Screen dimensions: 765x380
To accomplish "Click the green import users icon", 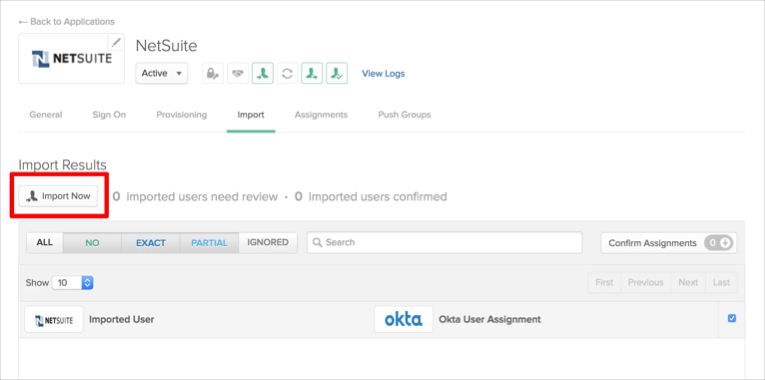I will tap(262, 74).
